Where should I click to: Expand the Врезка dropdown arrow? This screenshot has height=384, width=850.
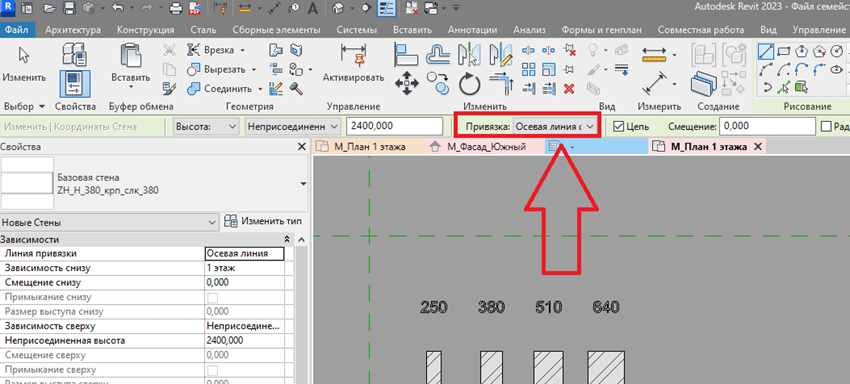pos(242,50)
